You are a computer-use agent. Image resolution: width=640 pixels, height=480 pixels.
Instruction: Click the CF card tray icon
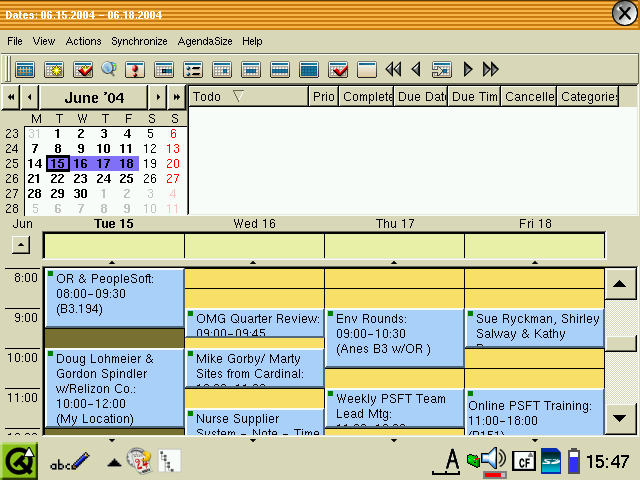pyautogui.click(x=524, y=462)
